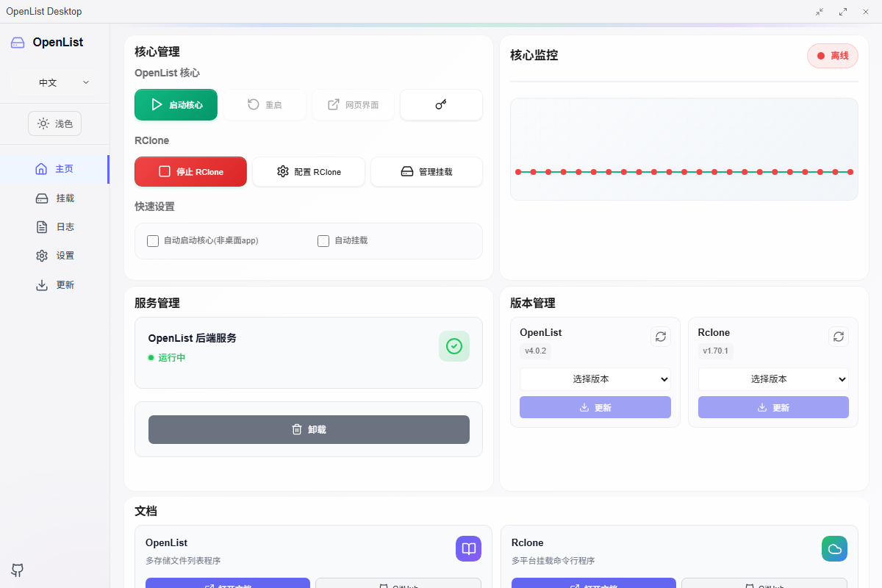Open the 更新 page in the sidebar

(55, 284)
